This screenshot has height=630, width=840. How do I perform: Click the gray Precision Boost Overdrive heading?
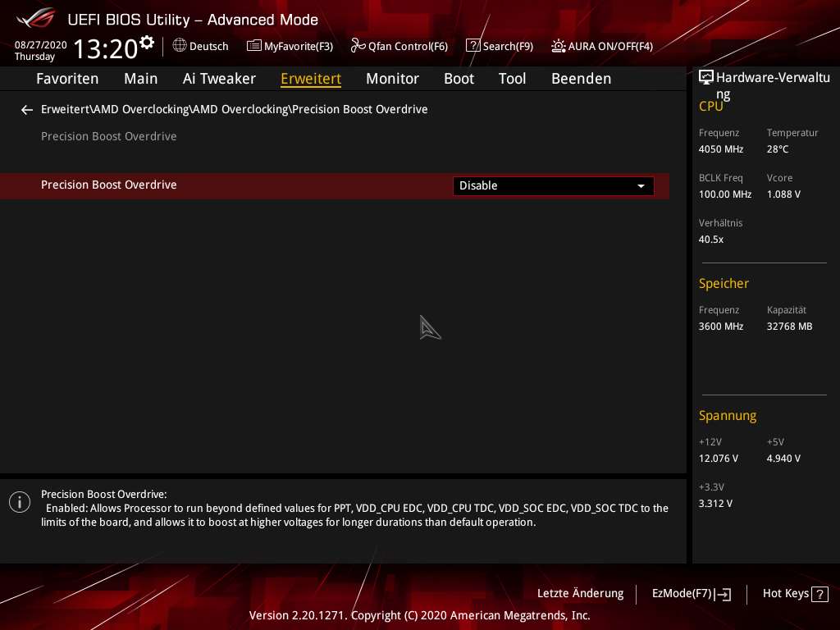(109, 137)
